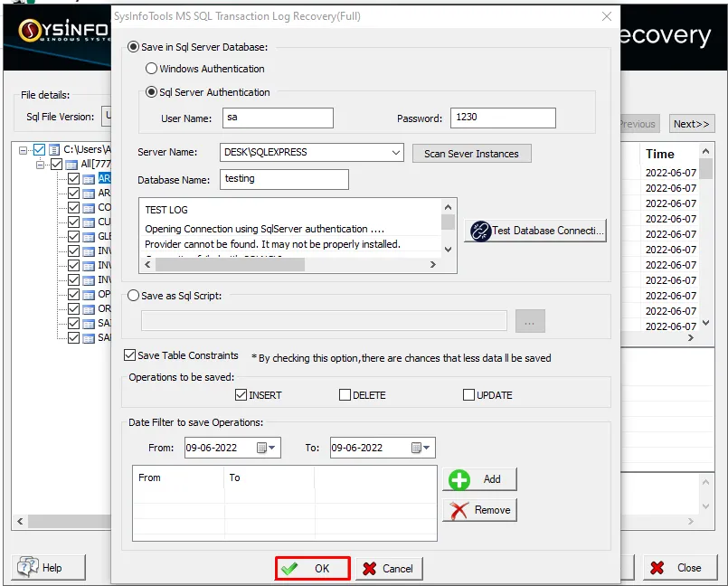Select Save as Sql Script option
Screen dimensions: 728x586
coord(135,296)
